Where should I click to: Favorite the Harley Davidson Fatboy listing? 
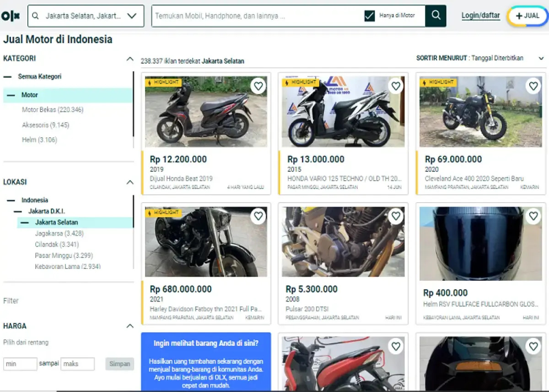[x=258, y=216]
